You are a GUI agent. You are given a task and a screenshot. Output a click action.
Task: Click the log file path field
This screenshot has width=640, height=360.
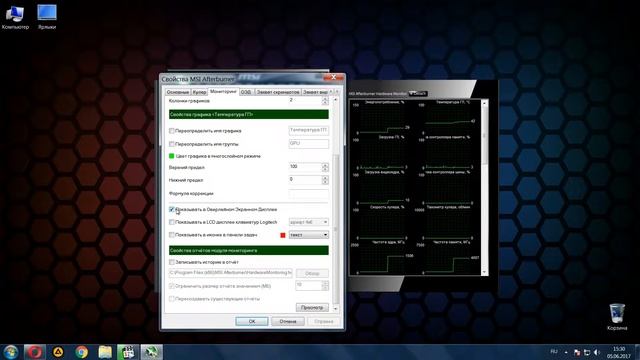pos(231,273)
